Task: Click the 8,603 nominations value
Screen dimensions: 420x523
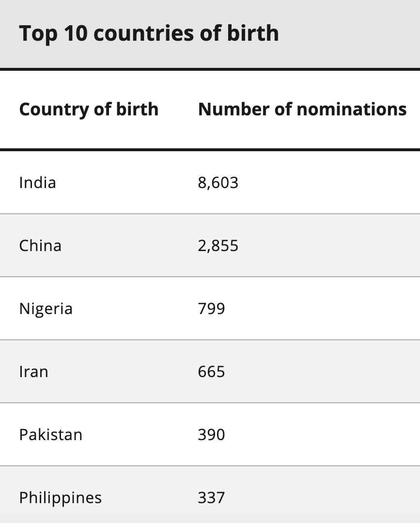Action: click(x=218, y=183)
